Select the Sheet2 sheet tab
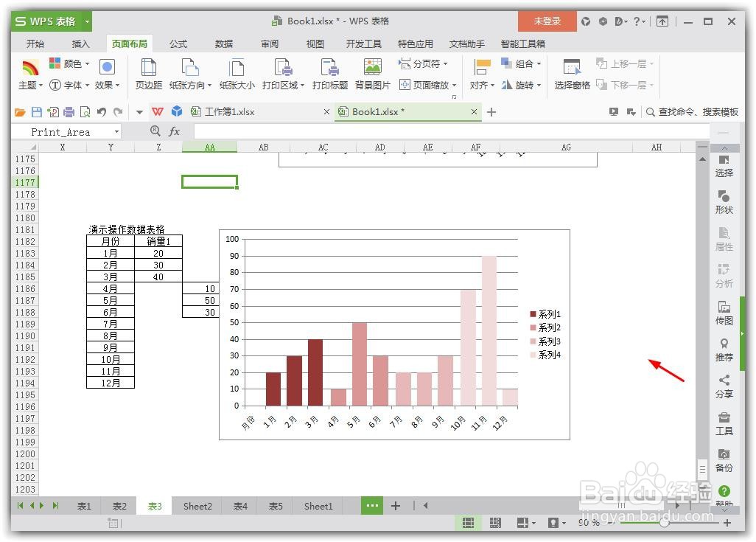 pyautogui.click(x=197, y=507)
